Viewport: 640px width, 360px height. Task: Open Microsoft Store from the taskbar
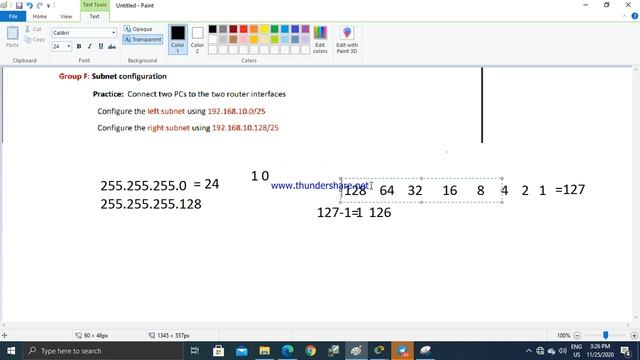coord(218,351)
